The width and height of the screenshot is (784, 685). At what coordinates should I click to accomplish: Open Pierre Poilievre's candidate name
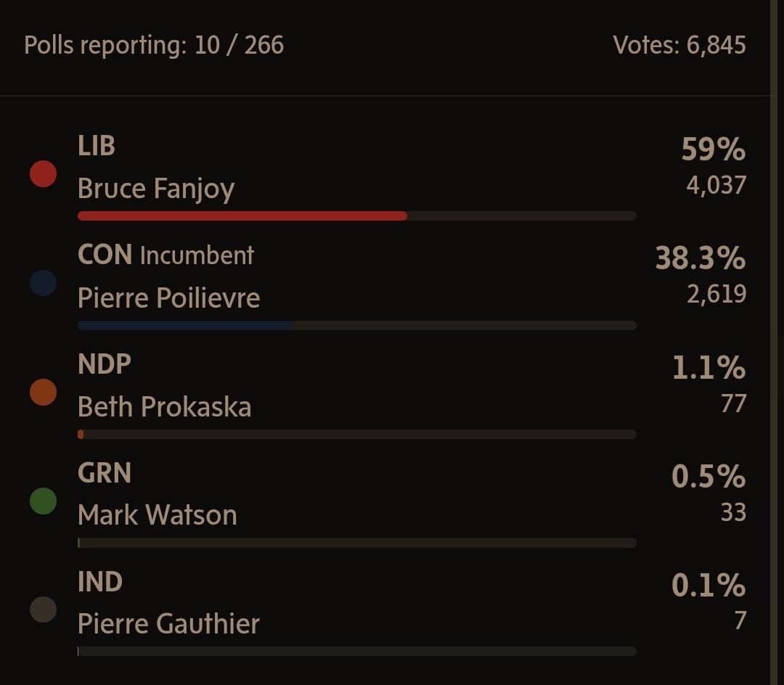[168, 298]
